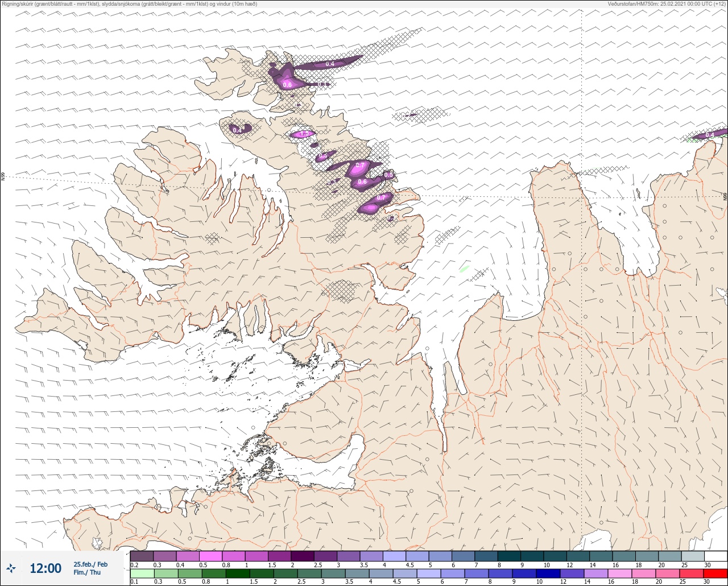Click the N99 latitude label on left edge
Screen dimensions: 728x586
click(3, 177)
